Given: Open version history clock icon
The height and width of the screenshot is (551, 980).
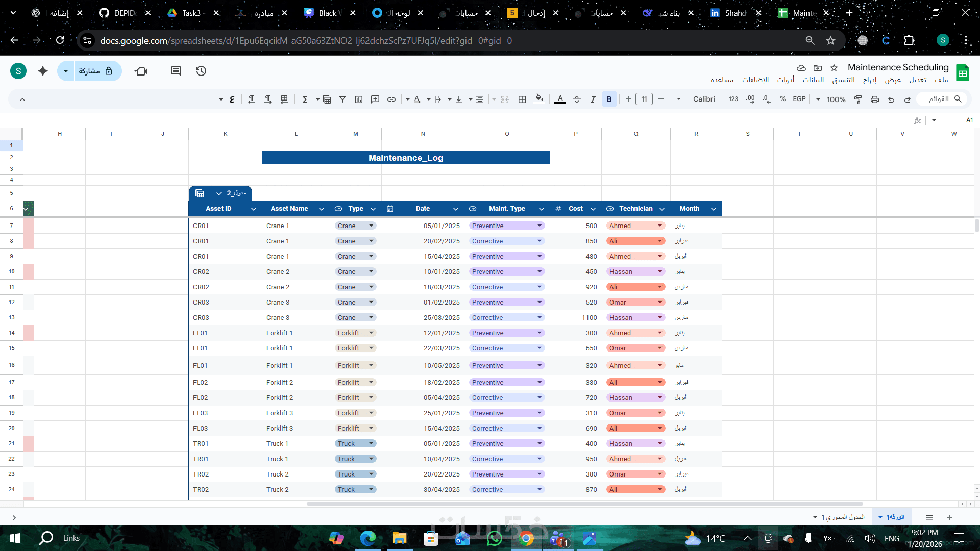Looking at the screenshot, I should [x=201, y=71].
